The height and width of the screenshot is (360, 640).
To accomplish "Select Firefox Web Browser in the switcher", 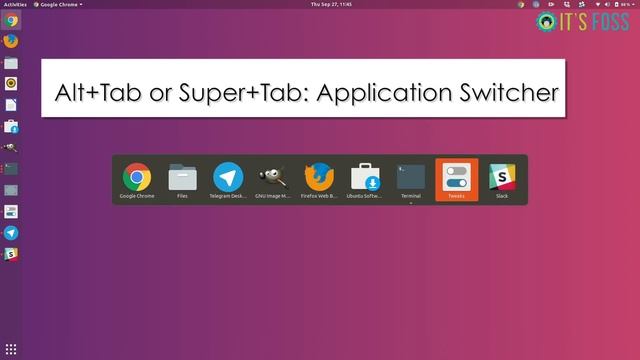I will coord(319,180).
